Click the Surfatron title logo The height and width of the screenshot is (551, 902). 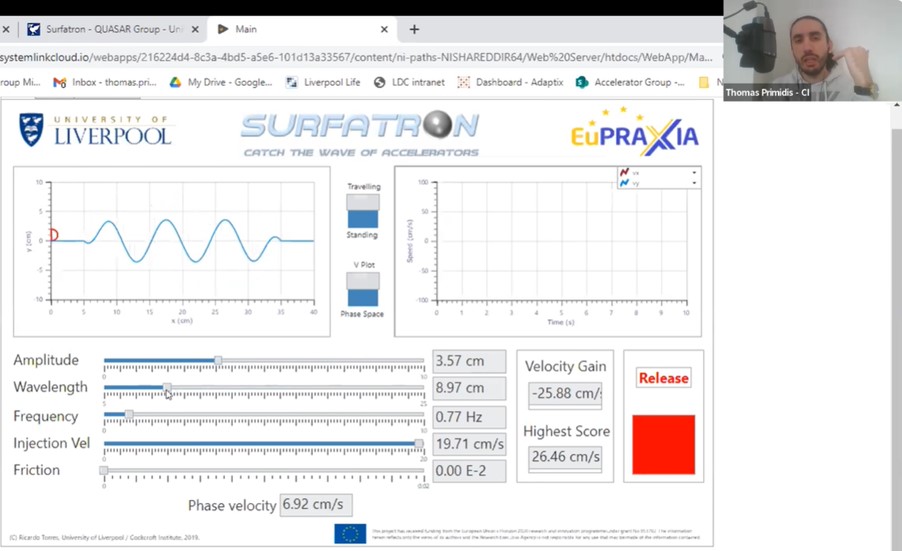(360, 133)
